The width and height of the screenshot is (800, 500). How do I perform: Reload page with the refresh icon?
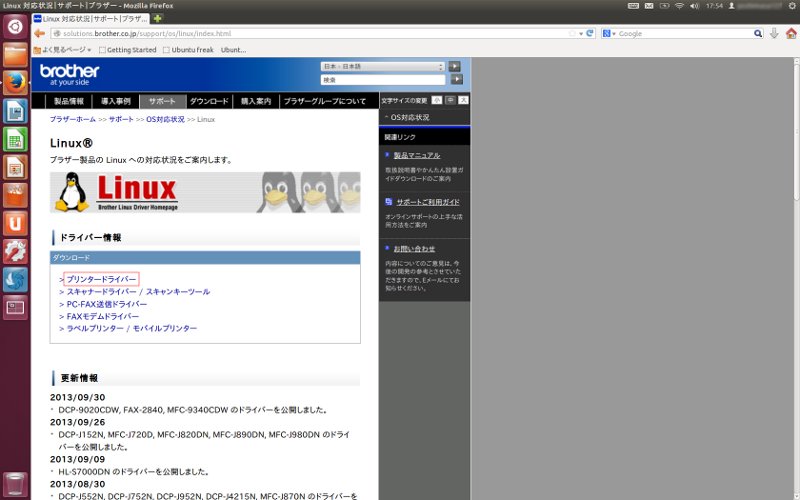[x=590, y=33]
